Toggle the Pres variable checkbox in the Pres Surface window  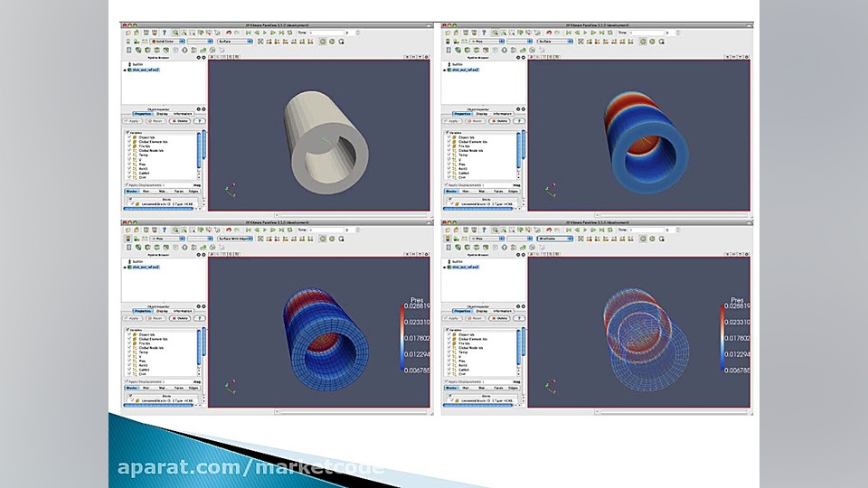point(449,164)
